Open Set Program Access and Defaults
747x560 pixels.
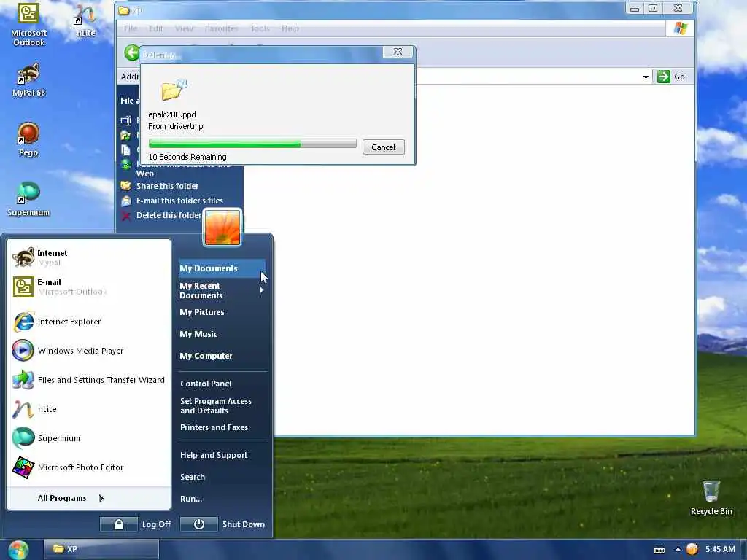[215, 405]
